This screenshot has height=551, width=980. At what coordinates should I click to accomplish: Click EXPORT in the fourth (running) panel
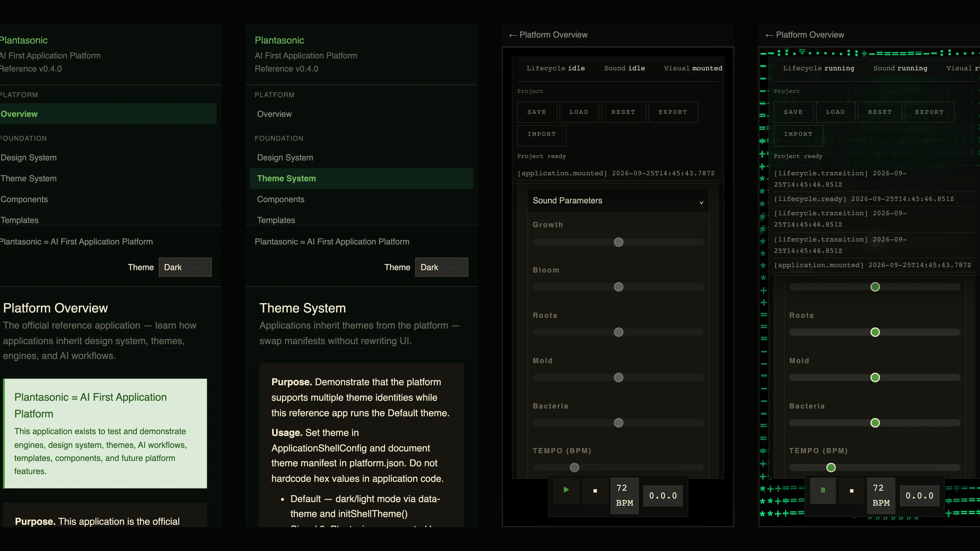pyautogui.click(x=929, y=112)
